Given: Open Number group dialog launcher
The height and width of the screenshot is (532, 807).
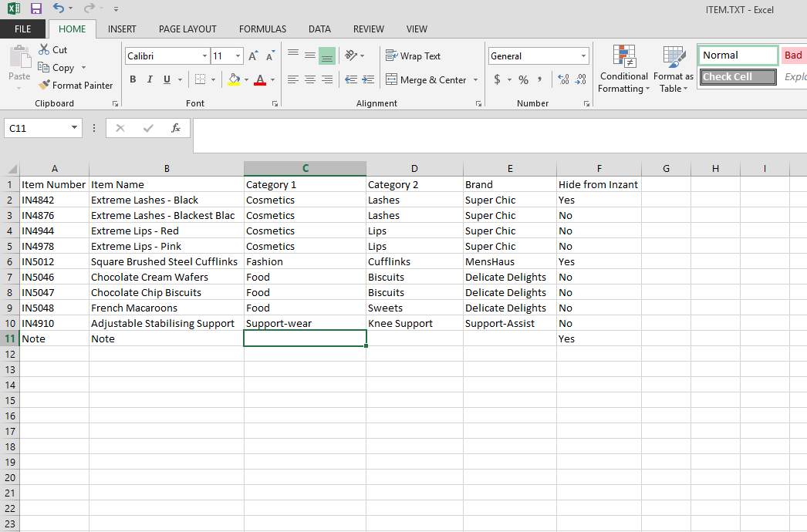Looking at the screenshot, I should pos(586,103).
